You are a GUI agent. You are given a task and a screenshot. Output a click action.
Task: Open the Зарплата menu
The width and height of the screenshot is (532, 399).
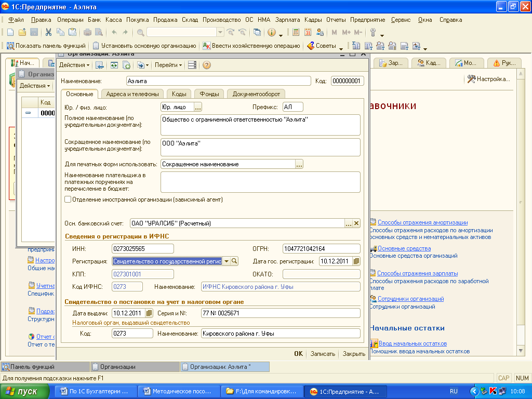click(x=287, y=20)
